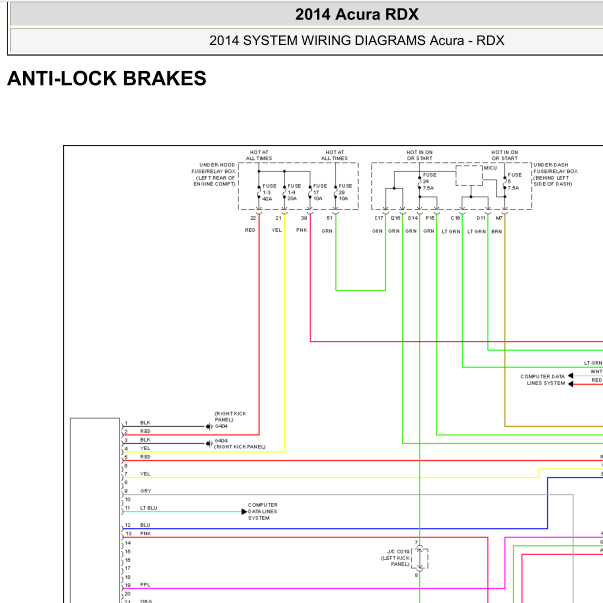The image size is (603, 603).
Task: Click "HOT IN ON OR START" above fuse 24
Action: coord(420,155)
